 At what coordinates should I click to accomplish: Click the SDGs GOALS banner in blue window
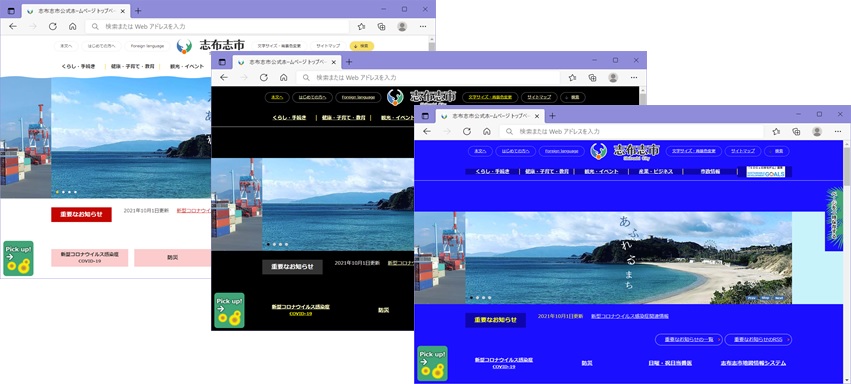click(765, 172)
